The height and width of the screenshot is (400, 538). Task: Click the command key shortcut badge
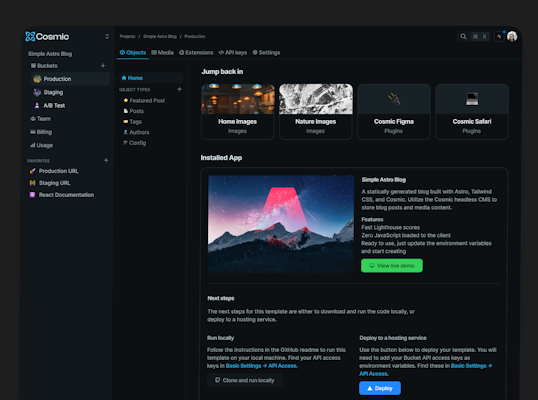coord(475,36)
